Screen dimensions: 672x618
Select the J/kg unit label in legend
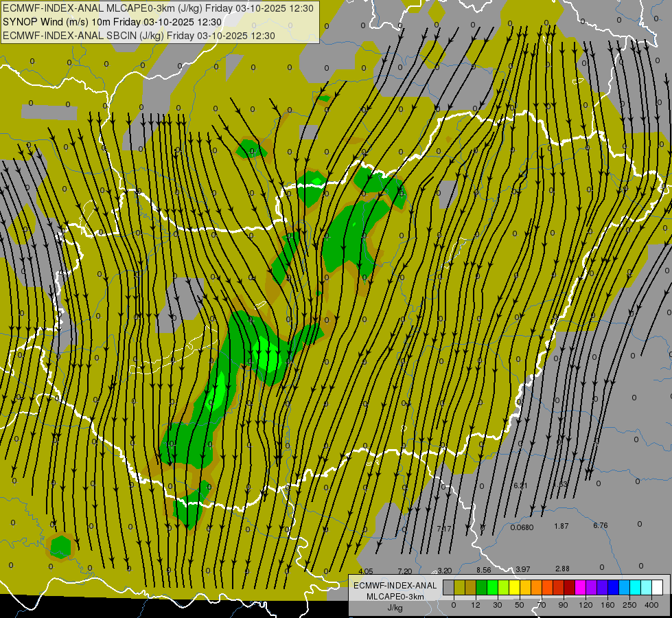pos(395,608)
